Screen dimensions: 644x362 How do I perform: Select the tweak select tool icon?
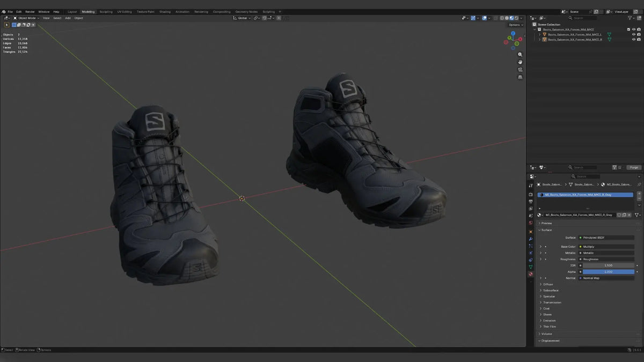[6, 25]
